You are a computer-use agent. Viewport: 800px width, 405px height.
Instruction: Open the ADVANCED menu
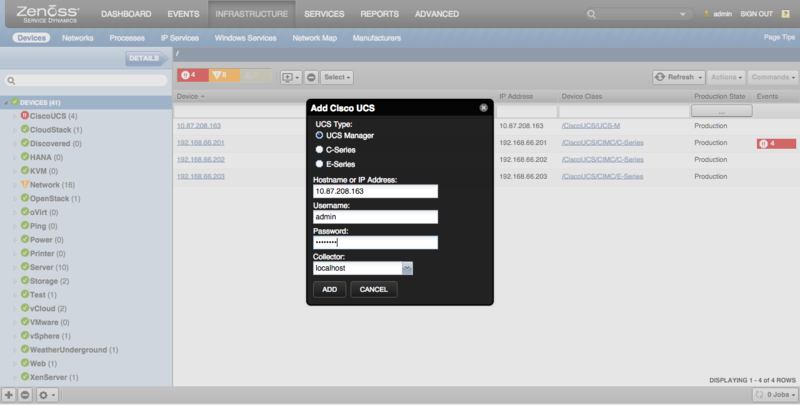[x=437, y=14]
